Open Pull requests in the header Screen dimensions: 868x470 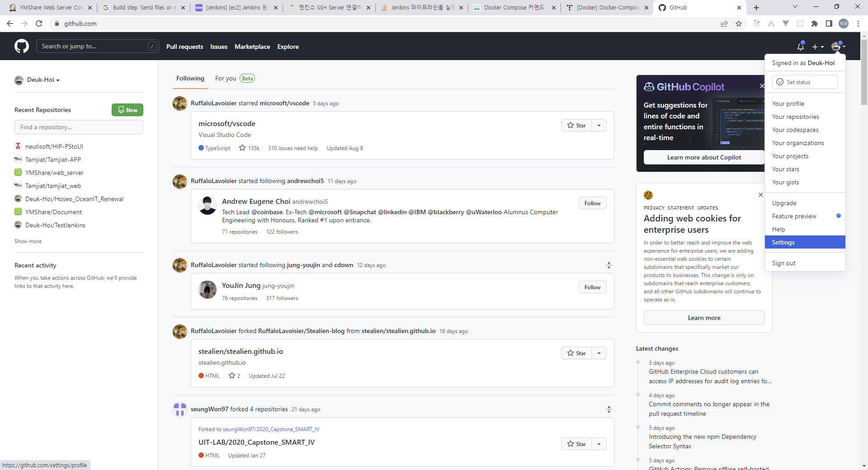click(185, 47)
